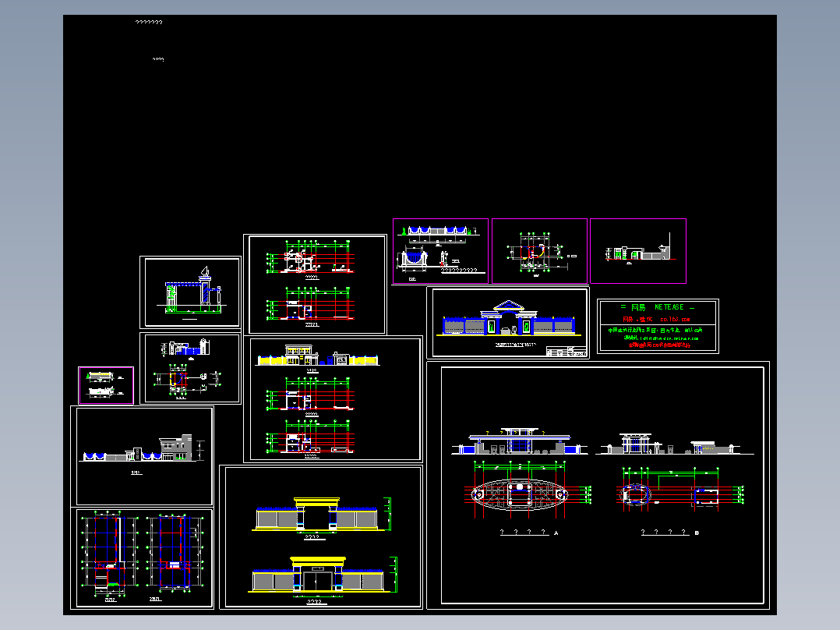Click the title block table under the blue gate

coord(566,352)
